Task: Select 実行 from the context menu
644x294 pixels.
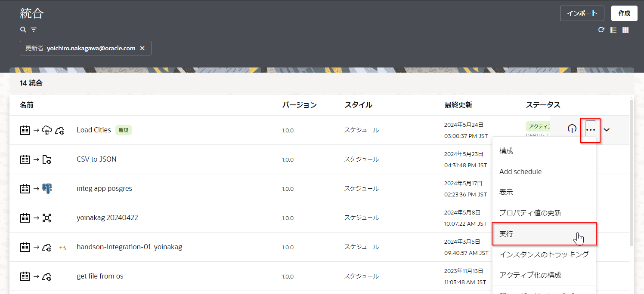Action: coord(544,234)
